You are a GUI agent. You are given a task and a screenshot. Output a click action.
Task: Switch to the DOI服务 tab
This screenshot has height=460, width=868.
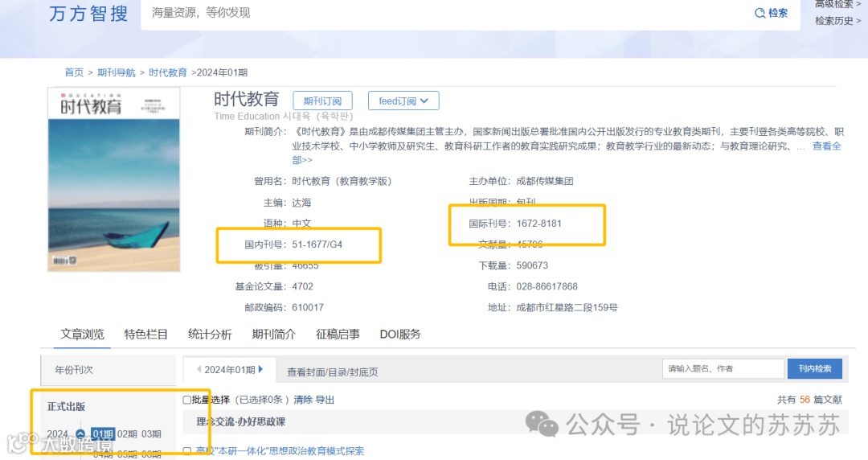click(x=400, y=335)
